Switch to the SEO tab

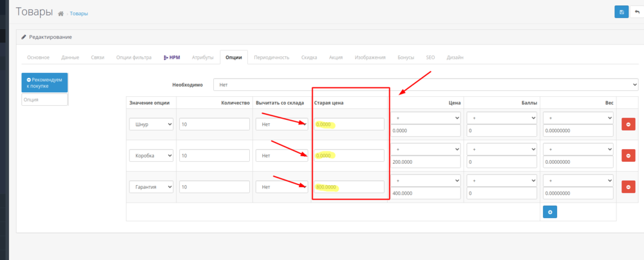click(430, 57)
